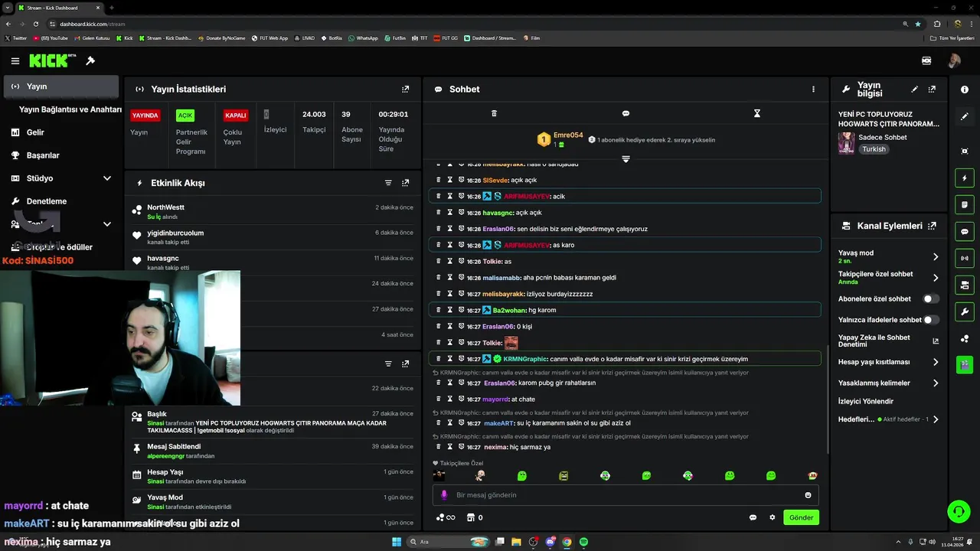Screen dimensions: 980x551
Task: Pop out the Yayın bilgisi panel
Action: pyautogui.click(x=932, y=90)
